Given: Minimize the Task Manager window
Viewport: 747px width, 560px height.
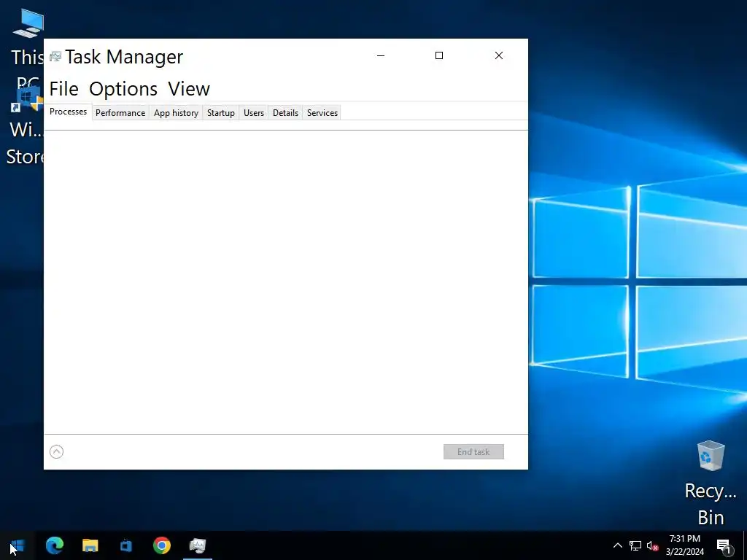Looking at the screenshot, I should [x=381, y=55].
